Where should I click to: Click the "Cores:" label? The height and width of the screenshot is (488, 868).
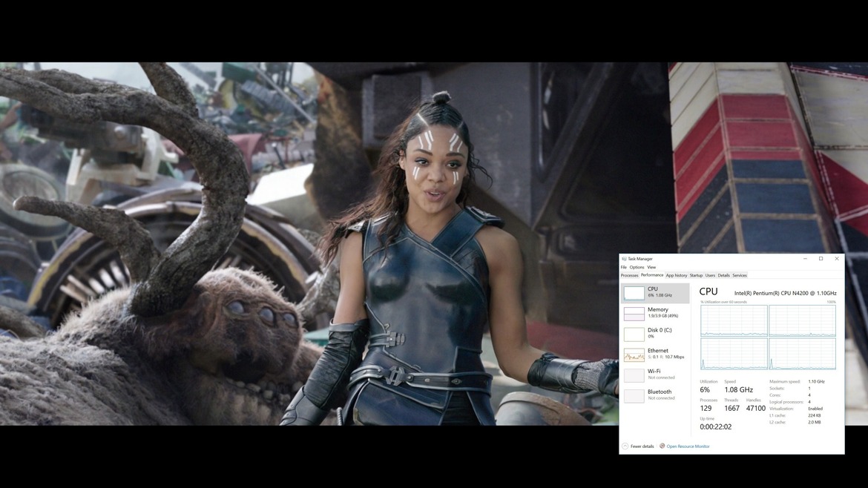pos(775,395)
